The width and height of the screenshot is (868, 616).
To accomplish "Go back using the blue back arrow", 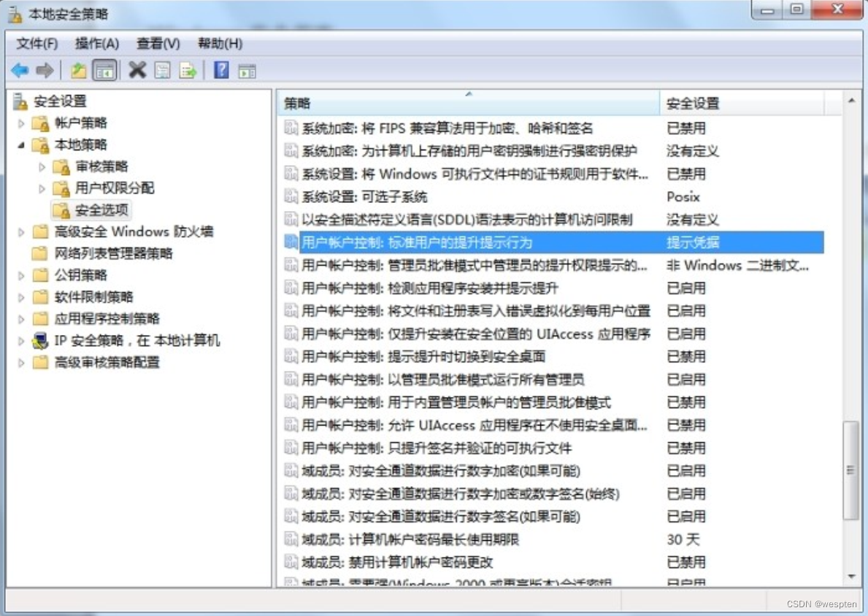I will coord(20,70).
